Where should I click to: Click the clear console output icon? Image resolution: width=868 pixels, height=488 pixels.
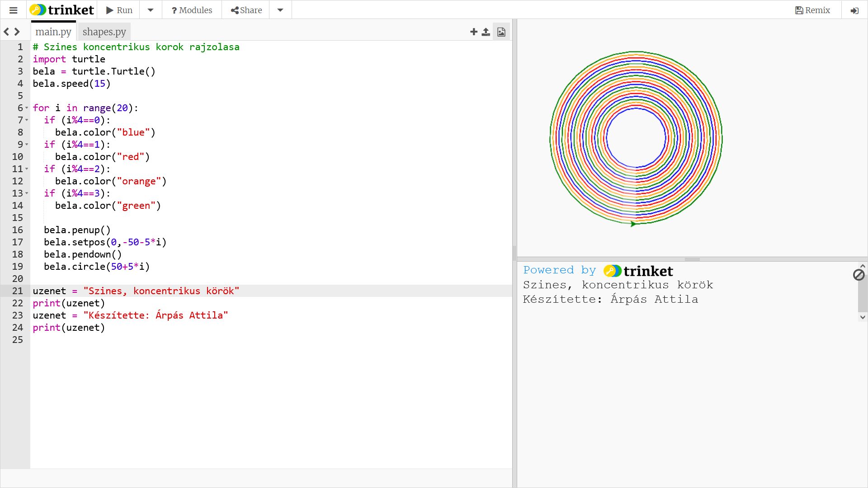point(859,274)
